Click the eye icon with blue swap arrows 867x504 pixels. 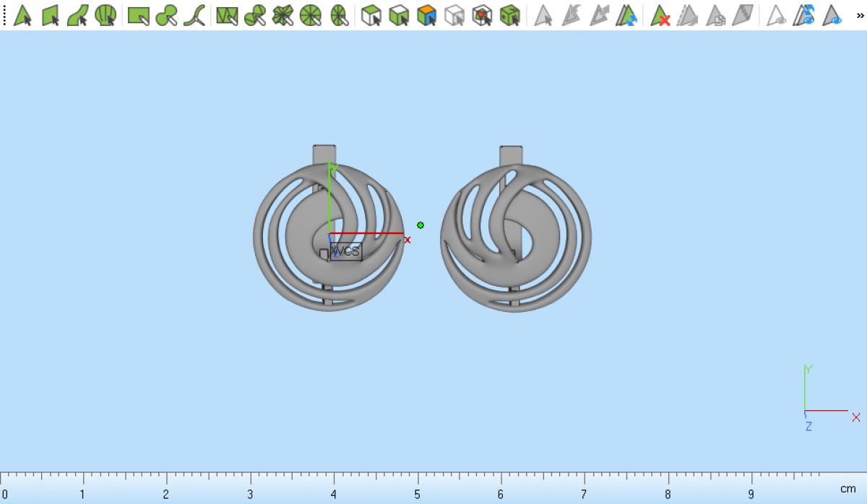(x=804, y=15)
